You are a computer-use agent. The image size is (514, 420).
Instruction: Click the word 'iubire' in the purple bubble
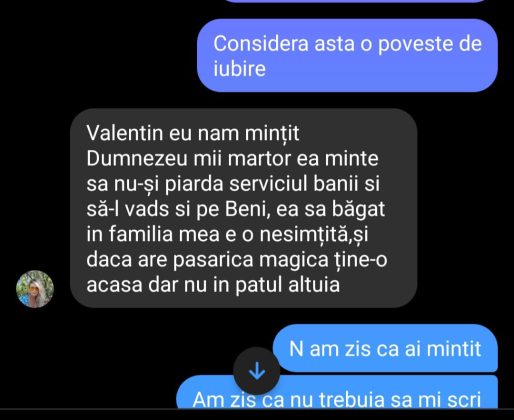(240, 69)
